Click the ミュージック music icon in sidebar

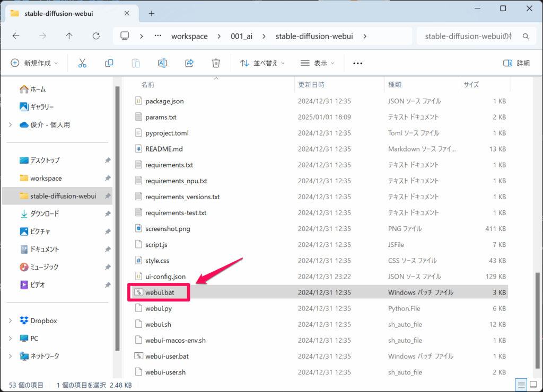[x=24, y=267]
